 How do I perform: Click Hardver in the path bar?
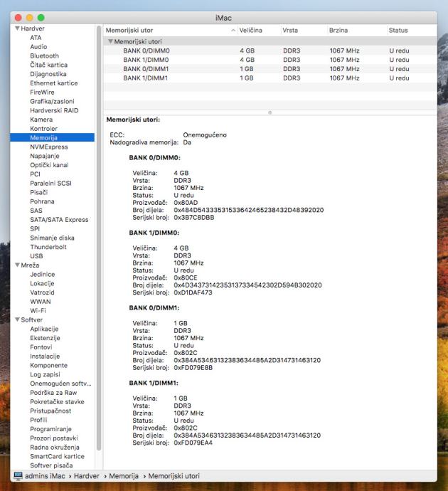point(86,476)
